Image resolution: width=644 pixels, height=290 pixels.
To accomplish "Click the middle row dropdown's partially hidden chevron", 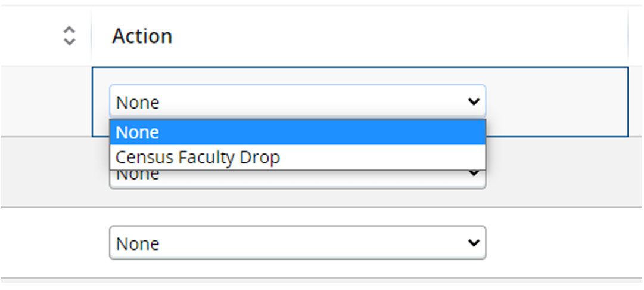I will pos(474,175).
